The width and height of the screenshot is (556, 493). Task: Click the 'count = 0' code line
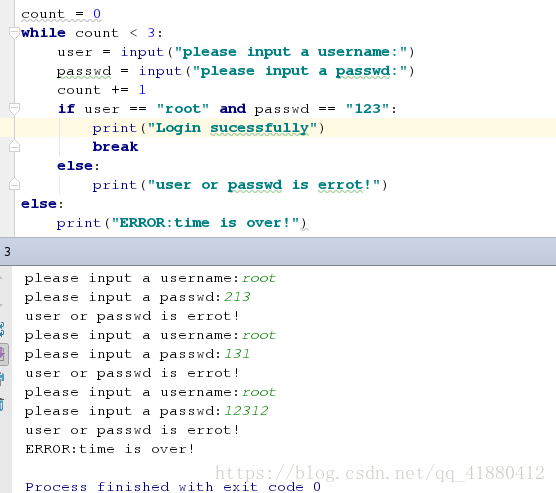tap(61, 14)
